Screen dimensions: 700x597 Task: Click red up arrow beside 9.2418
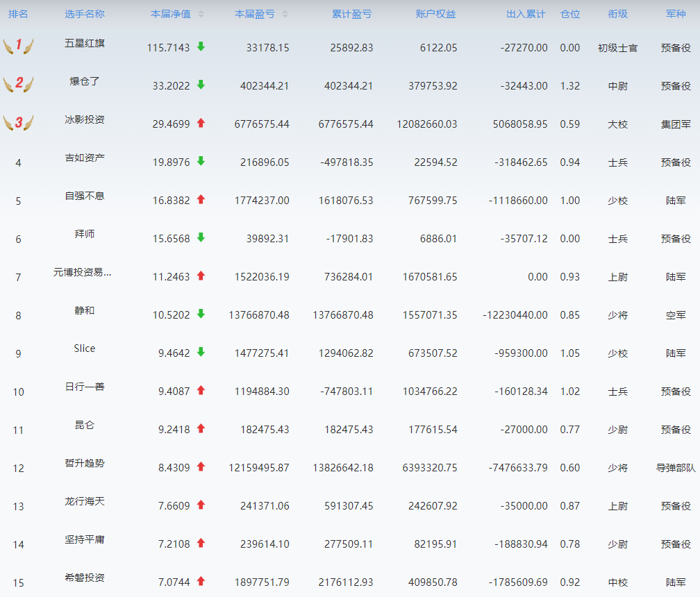tap(201, 428)
